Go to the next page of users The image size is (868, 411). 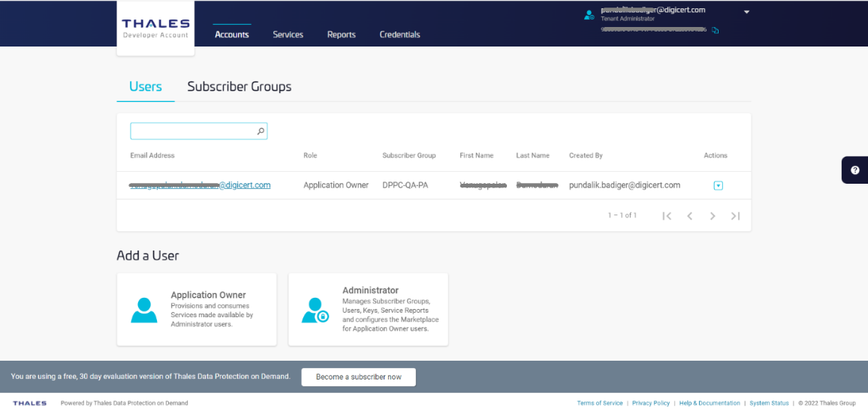pos(713,216)
